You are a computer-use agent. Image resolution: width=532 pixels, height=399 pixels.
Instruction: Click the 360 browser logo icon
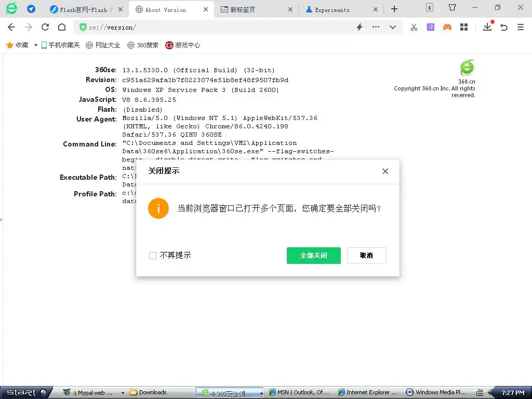(x=11, y=8)
